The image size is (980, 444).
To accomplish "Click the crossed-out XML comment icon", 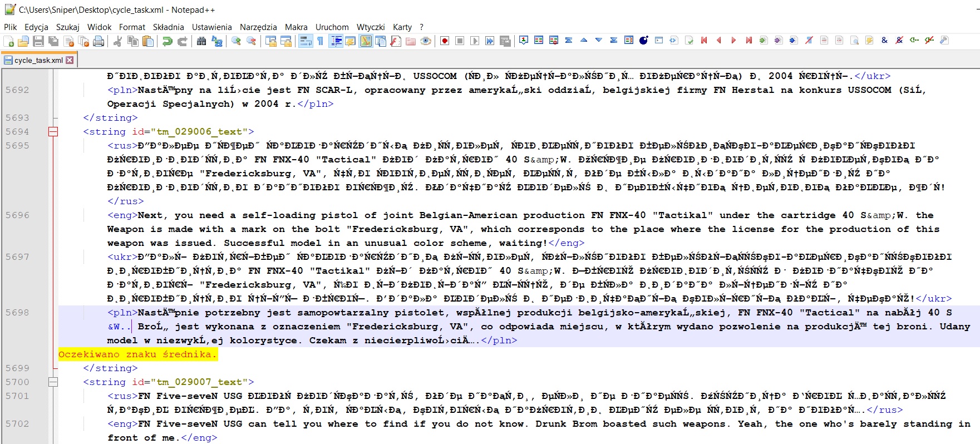I will (x=929, y=40).
